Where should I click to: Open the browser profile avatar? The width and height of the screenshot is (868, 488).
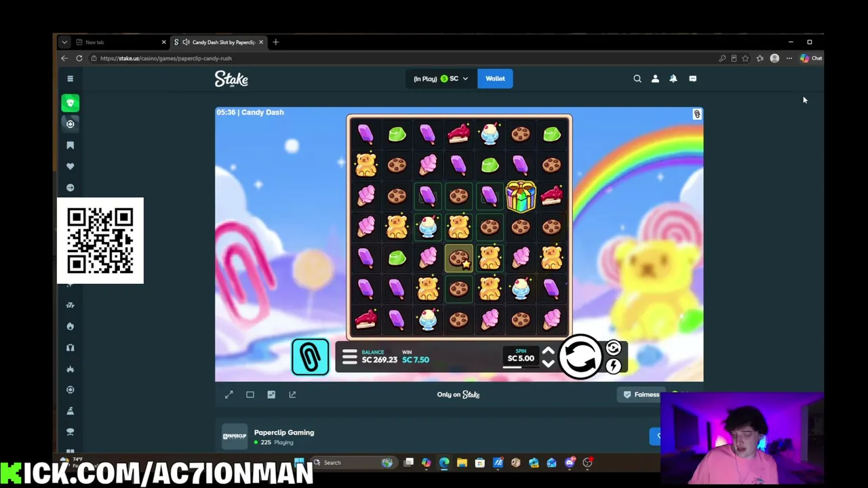(774, 58)
